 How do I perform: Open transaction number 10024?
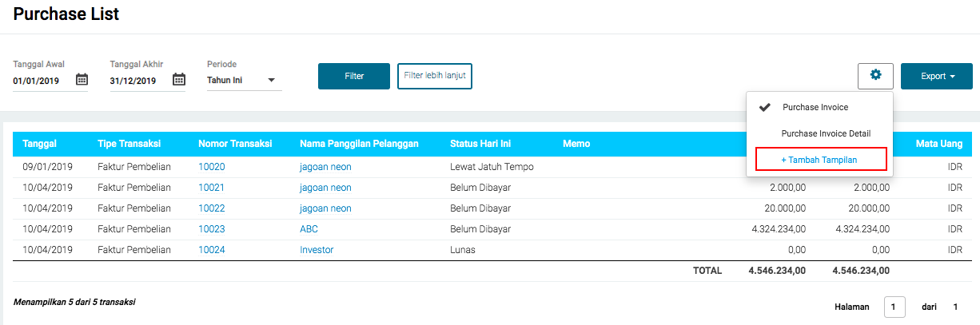pyautogui.click(x=212, y=250)
